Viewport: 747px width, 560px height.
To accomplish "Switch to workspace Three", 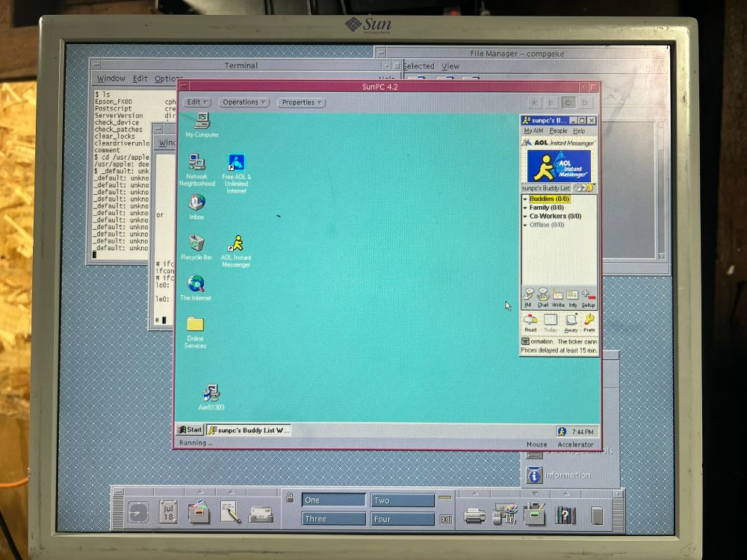I will pos(333,519).
